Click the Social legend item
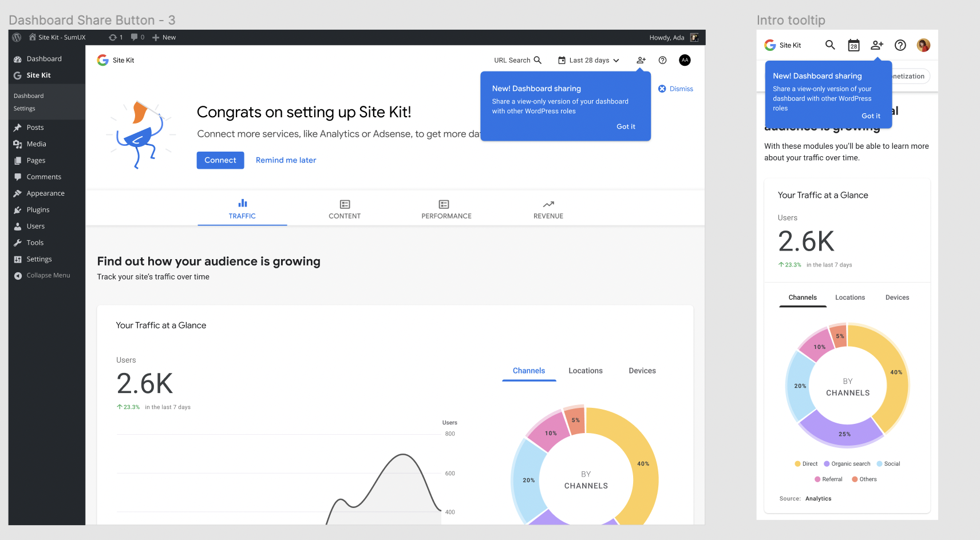This screenshot has width=980, height=540. [x=888, y=464]
